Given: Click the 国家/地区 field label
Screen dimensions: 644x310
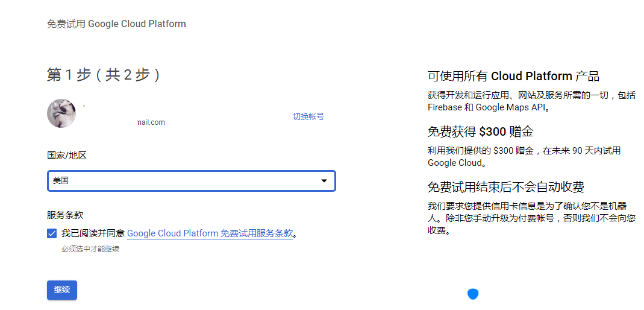Looking at the screenshot, I should tap(66, 156).
